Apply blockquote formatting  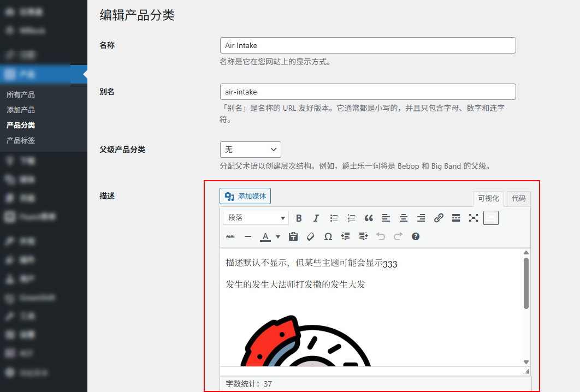369,218
